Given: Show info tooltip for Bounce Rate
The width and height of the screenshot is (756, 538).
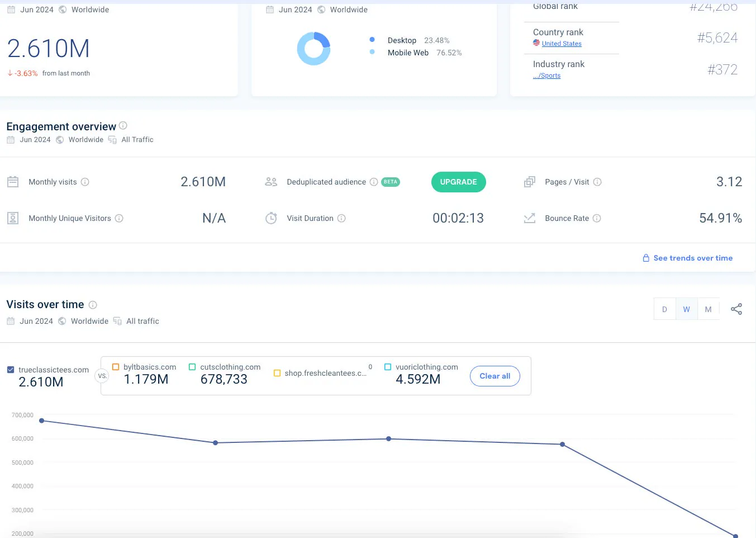Looking at the screenshot, I should tap(597, 218).
